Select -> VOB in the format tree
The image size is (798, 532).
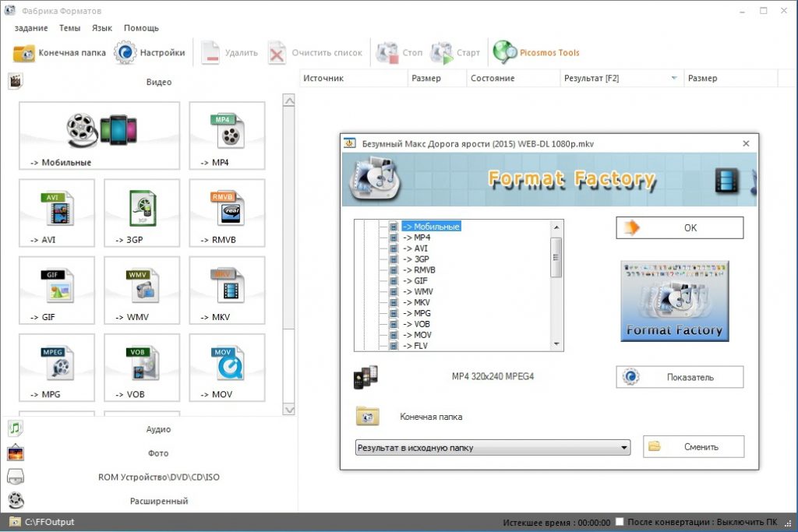(x=416, y=324)
